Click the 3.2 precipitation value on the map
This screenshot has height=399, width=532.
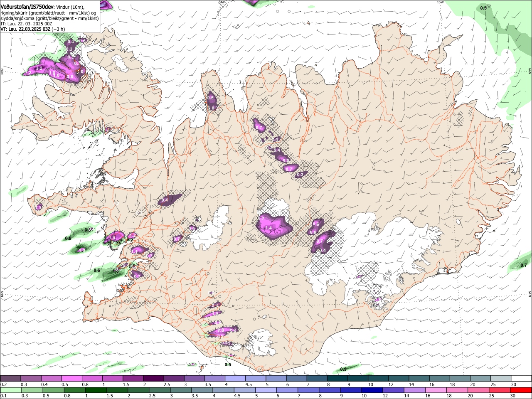(40, 68)
